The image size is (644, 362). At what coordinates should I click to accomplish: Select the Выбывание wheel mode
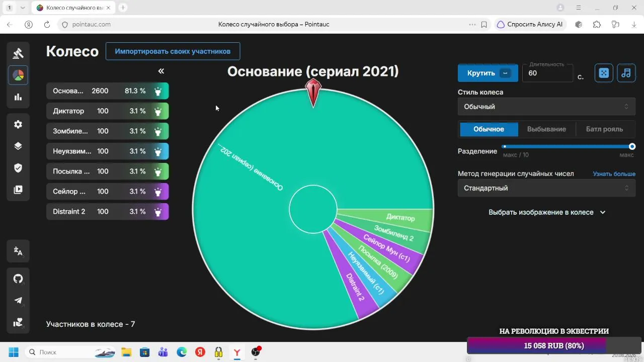pos(546,129)
